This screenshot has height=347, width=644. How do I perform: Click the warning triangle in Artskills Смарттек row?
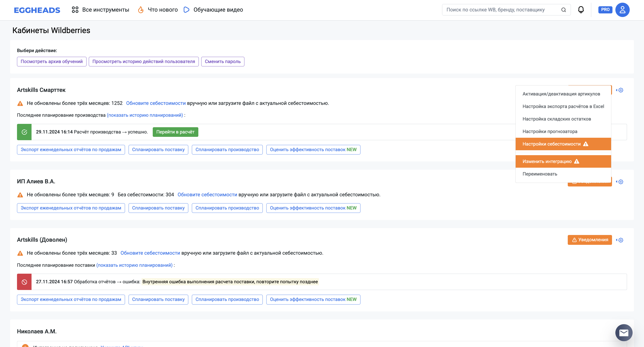tap(20, 103)
